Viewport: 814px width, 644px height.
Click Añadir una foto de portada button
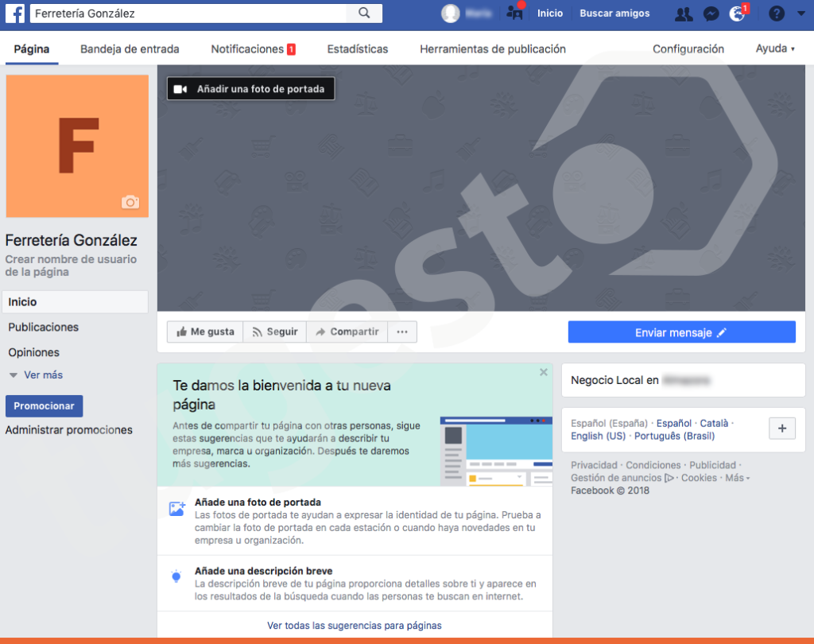pyautogui.click(x=250, y=89)
